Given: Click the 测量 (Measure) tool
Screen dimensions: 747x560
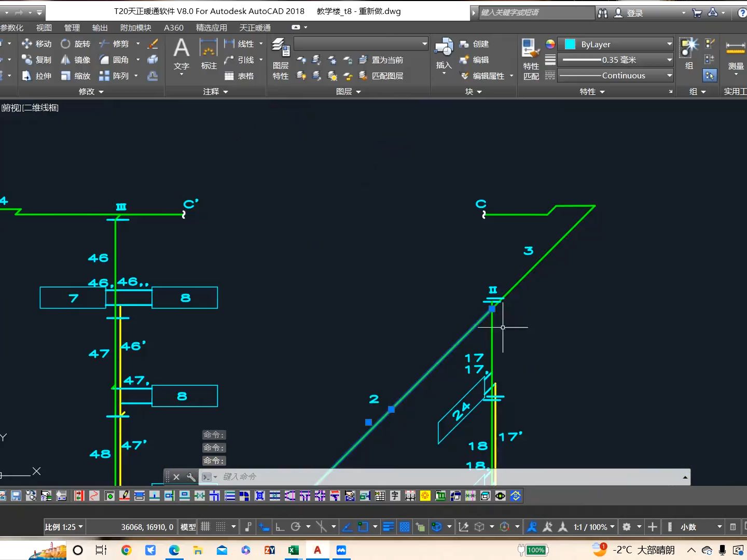Looking at the screenshot, I should click(x=736, y=56).
